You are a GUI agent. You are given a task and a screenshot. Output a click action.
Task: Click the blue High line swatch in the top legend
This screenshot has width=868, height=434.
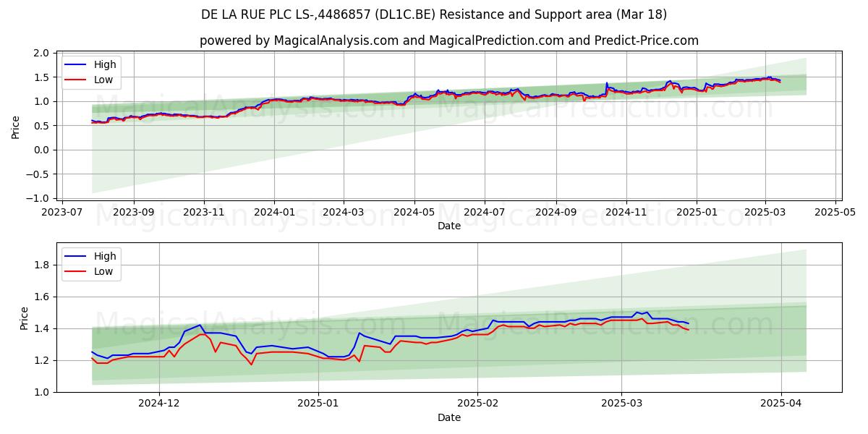click(x=76, y=65)
